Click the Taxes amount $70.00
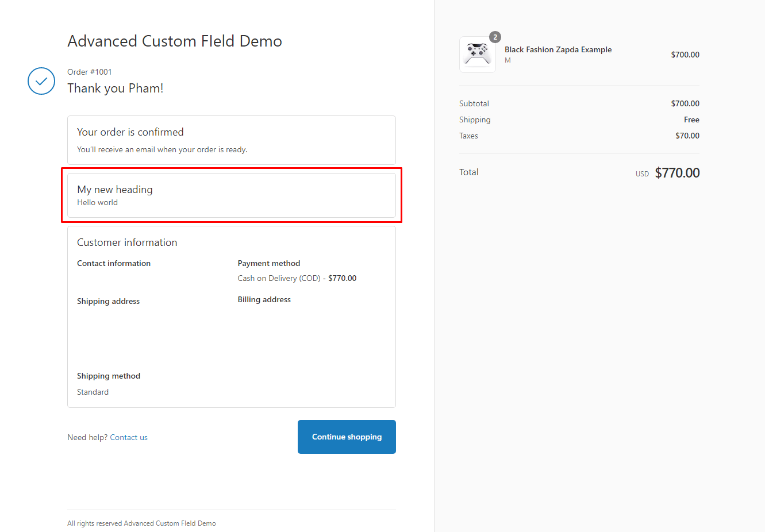Viewport: 765px width, 532px height. 687,136
